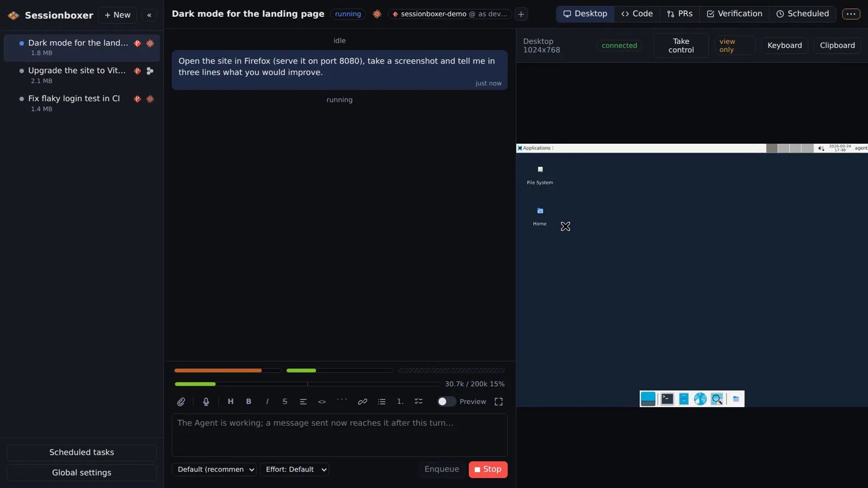Open the Default (recommended) model dropdown

(214, 470)
